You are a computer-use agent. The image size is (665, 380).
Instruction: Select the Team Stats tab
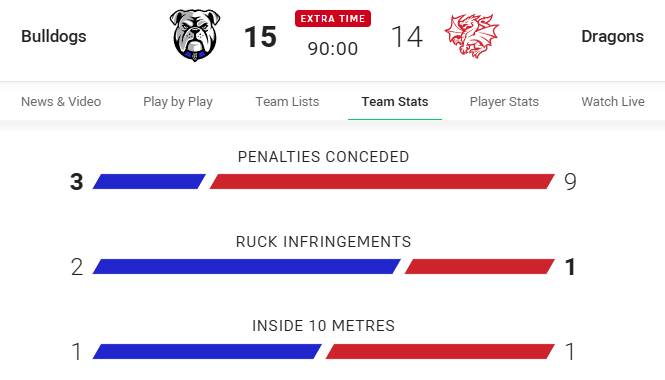click(395, 102)
